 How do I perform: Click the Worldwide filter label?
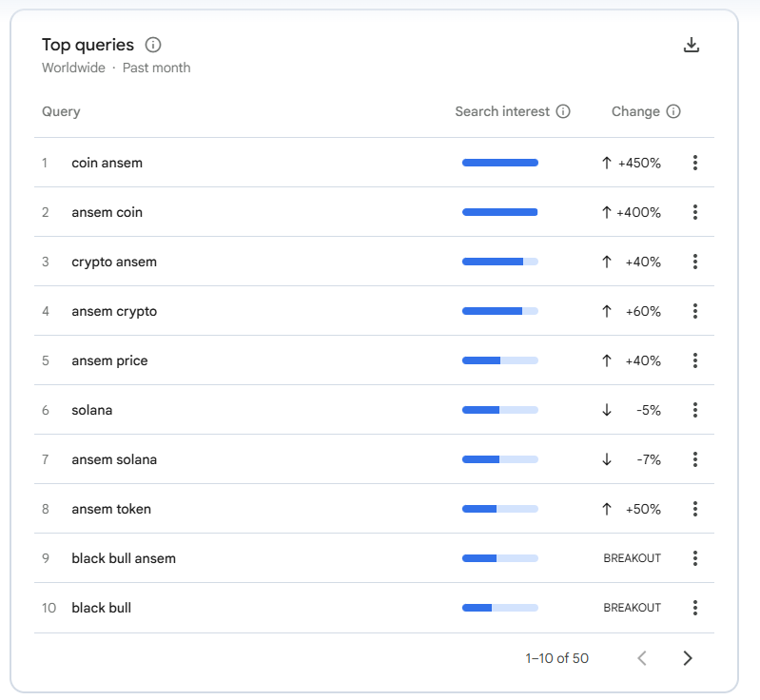pos(73,68)
